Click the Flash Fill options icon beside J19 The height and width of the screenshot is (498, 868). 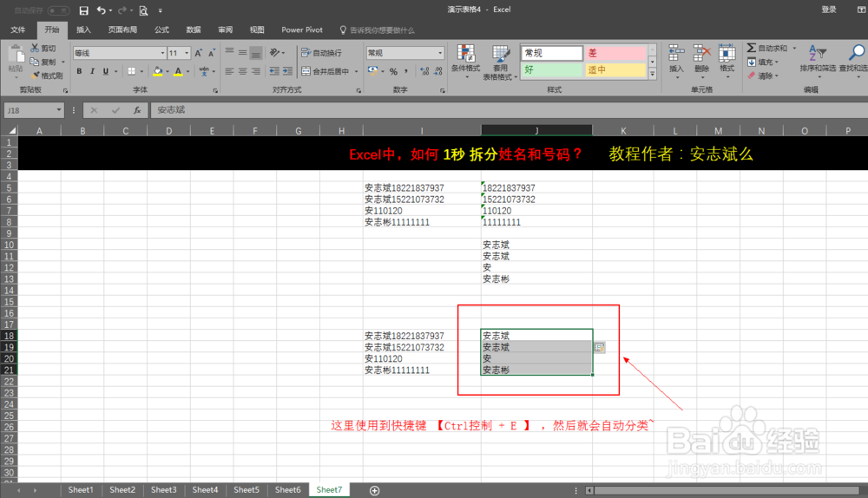pos(600,348)
